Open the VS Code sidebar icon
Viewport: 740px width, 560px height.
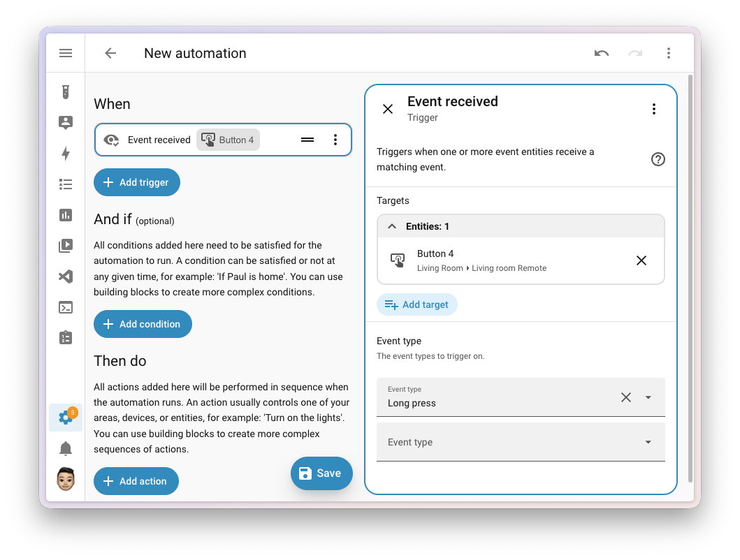pyautogui.click(x=66, y=277)
